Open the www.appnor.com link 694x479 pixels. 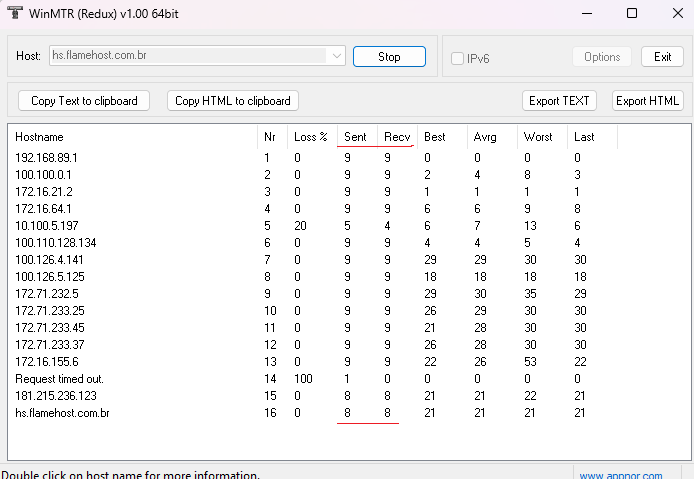[621, 475]
